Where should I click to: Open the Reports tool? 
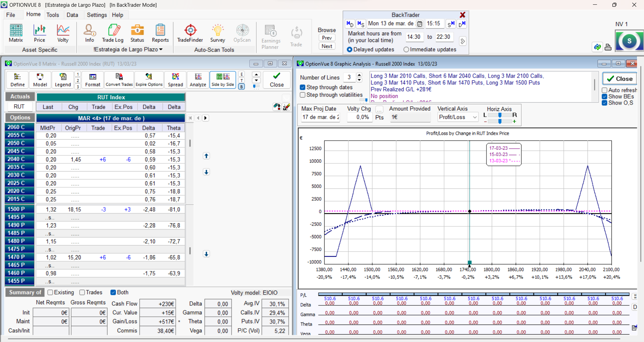click(x=160, y=33)
